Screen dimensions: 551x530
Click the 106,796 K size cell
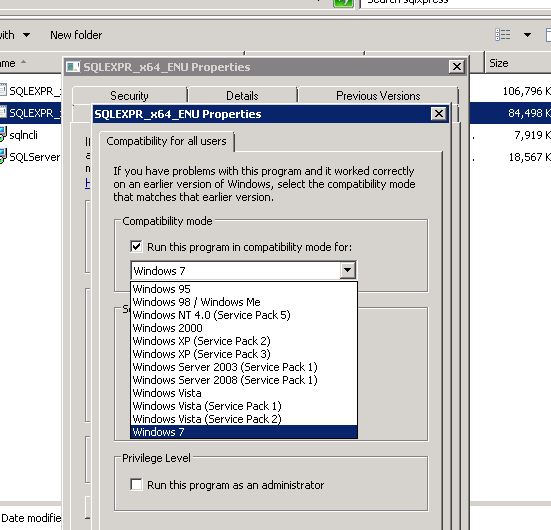pyautogui.click(x=526, y=91)
